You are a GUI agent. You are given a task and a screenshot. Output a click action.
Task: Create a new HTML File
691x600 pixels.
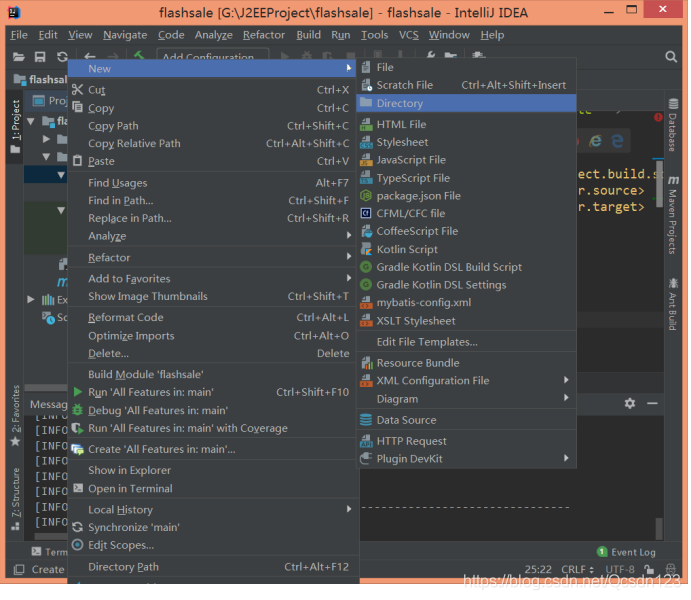(x=466, y=124)
